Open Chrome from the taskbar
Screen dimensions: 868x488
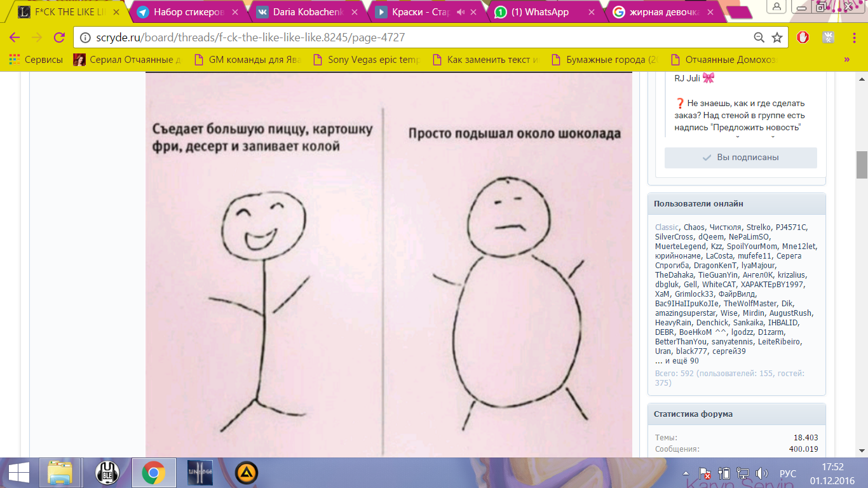(153, 473)
